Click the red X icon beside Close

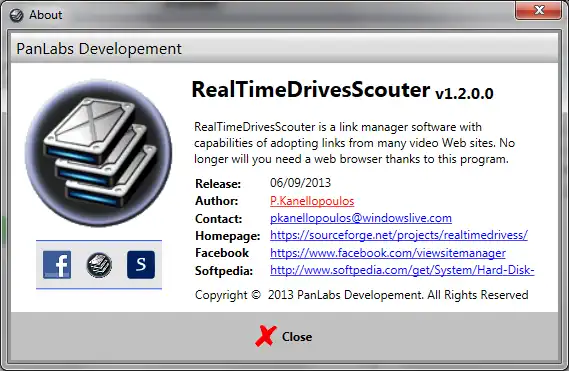[266, 336]
